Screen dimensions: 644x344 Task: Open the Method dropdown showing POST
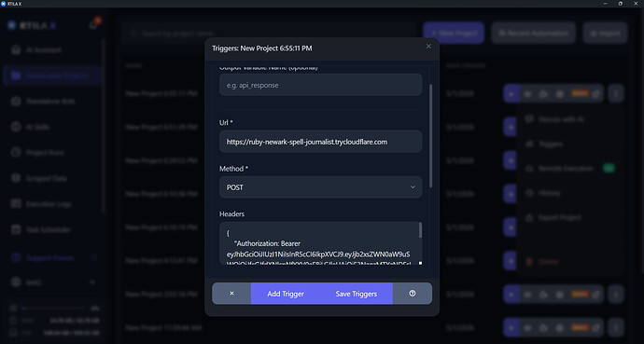coord(321,187)
